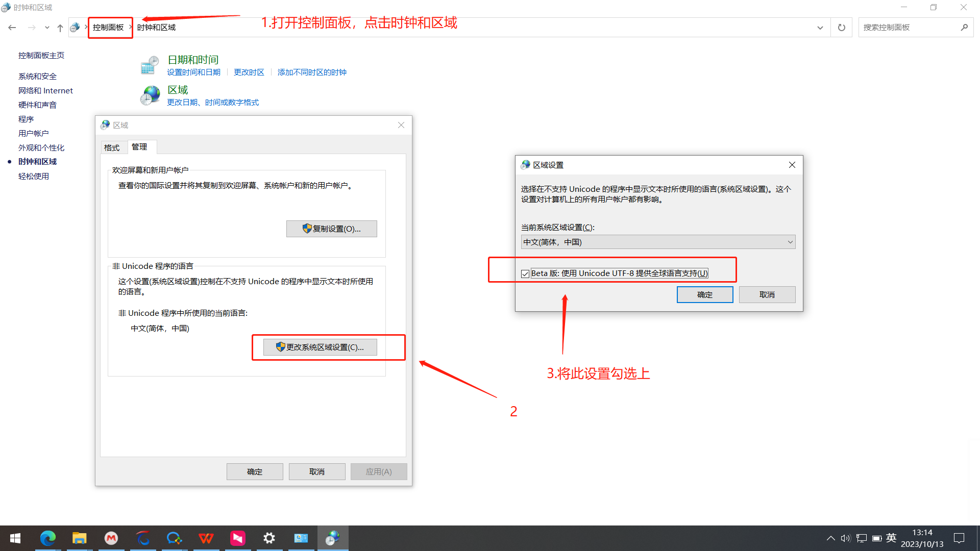Click the Region globe icon

click(150, 95)
